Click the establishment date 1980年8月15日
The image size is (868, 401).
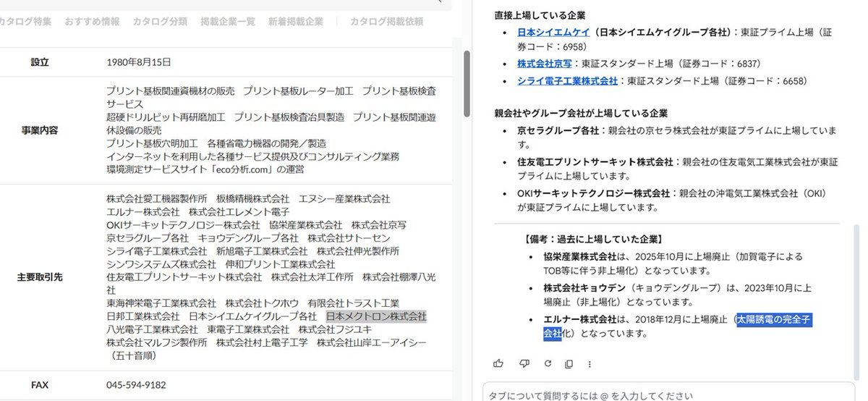click(140, 62)
